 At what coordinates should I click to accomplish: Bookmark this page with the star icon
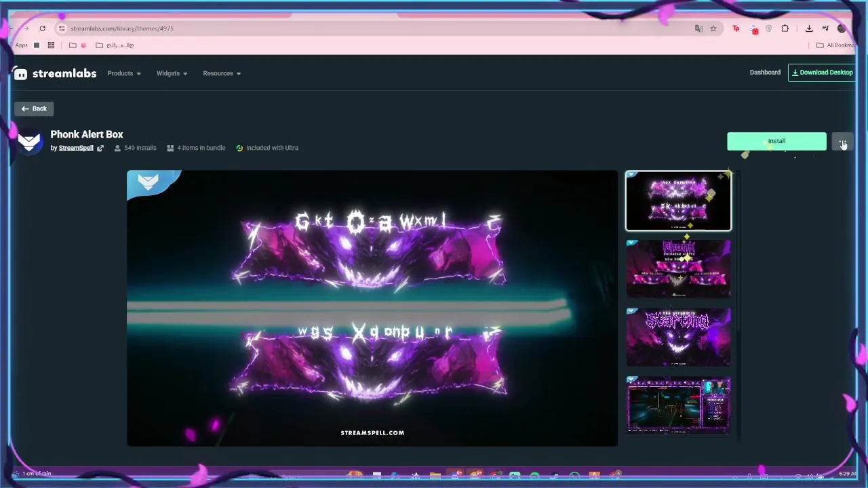click(x=713, y=28)
